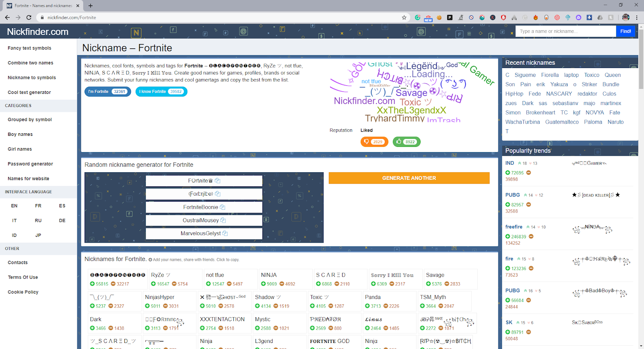Open the red shield extension icon
644x349 pixels.
coord(504,17)
